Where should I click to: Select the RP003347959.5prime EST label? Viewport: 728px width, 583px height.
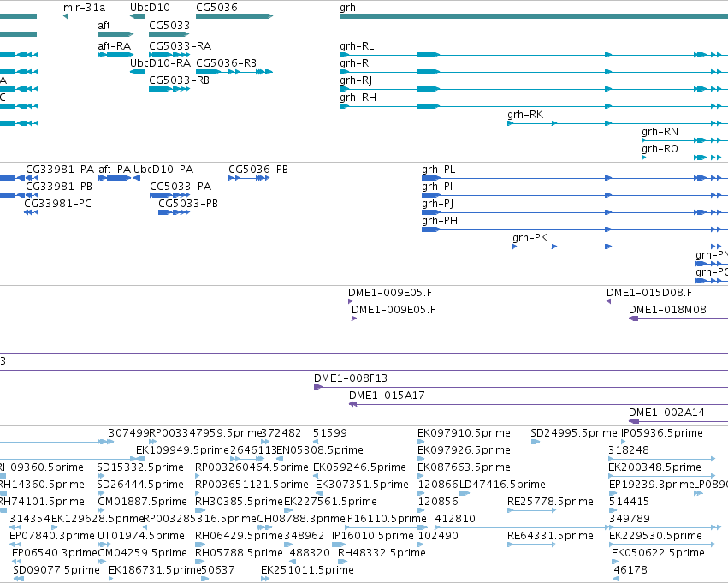point(205,433)
